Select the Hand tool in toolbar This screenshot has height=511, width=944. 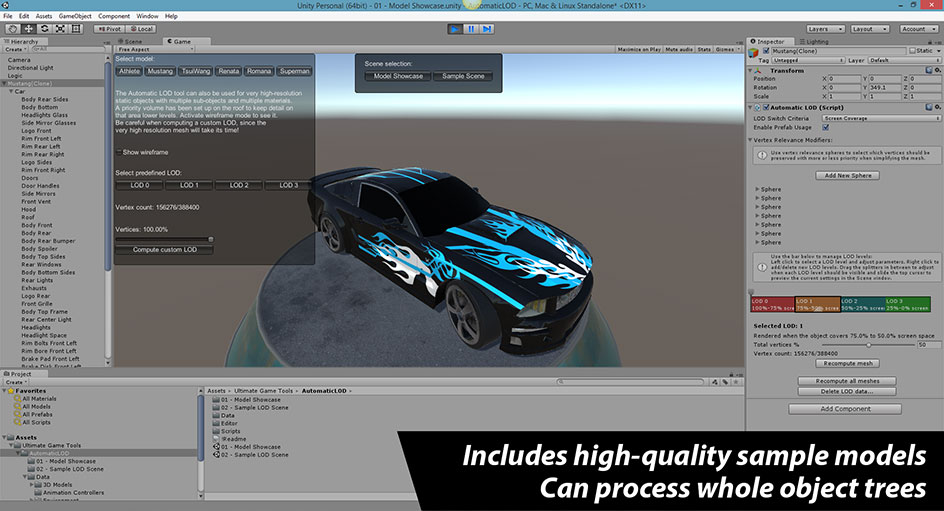pyautogui.click(x=12, y=28)
